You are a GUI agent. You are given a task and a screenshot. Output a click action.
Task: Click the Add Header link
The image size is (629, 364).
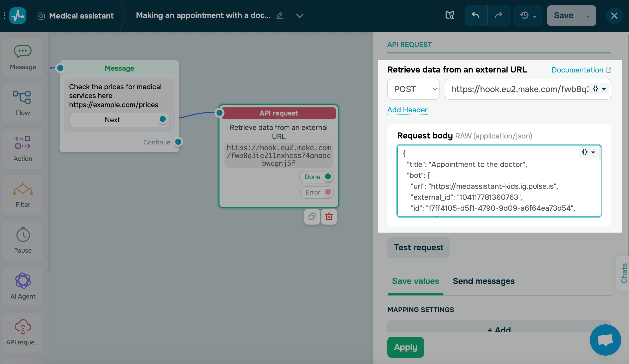point(407,110)
